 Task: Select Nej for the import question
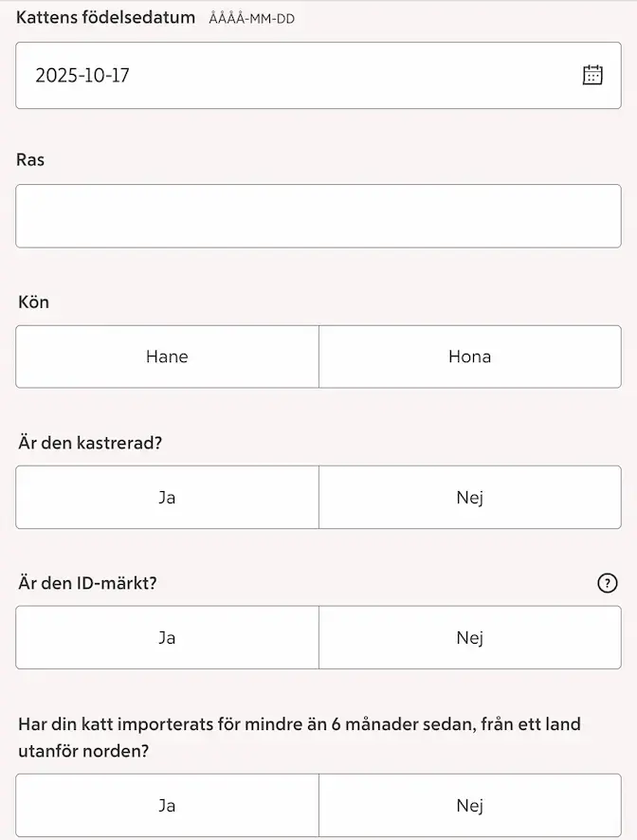[x=470, y=805]
